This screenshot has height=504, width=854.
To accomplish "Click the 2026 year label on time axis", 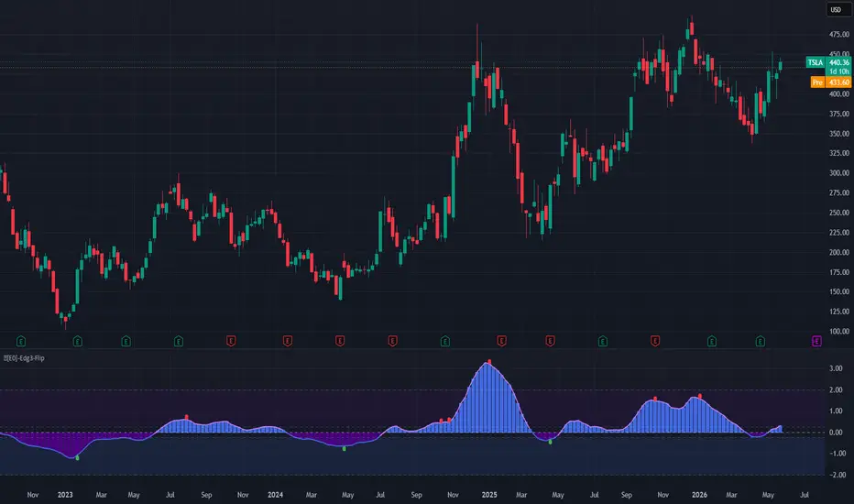I will 699,495.
